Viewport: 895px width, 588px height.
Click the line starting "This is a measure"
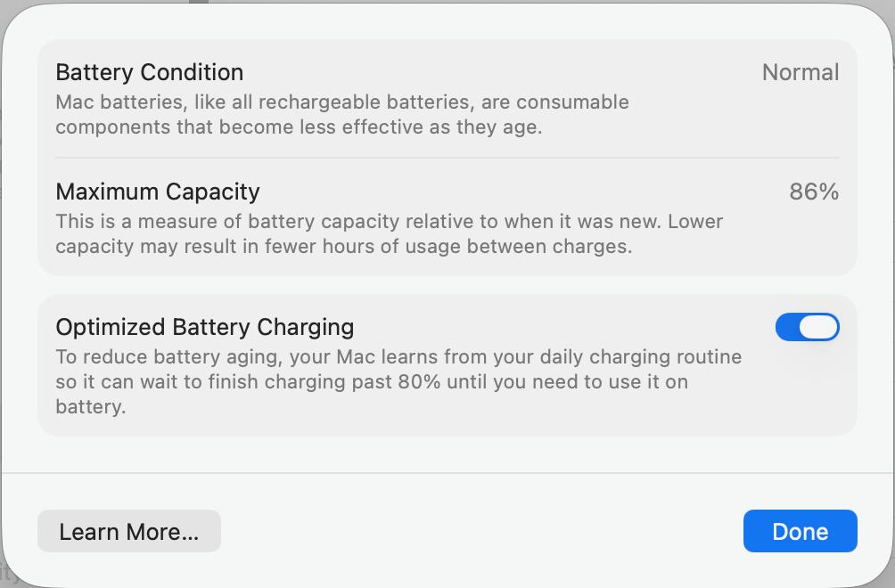[389, 222]
